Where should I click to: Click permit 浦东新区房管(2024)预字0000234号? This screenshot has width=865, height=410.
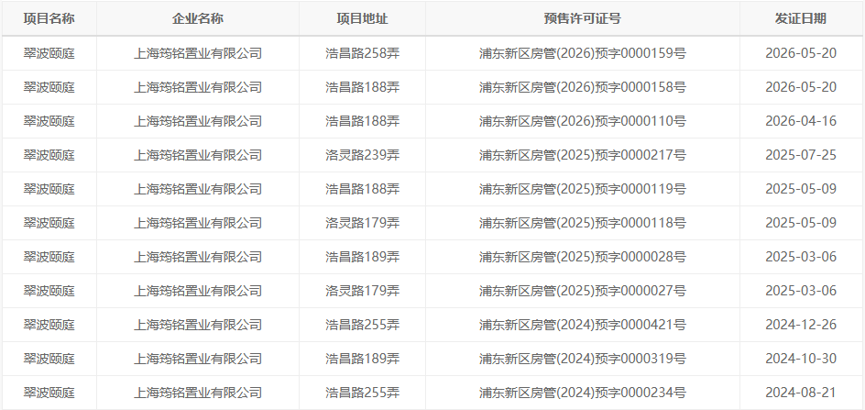(582, 393)
